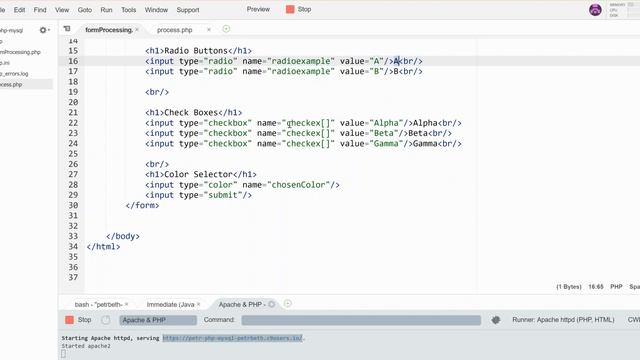Open the Goto menu
Image resolution: width=640 pixels, height=360 pixels.
[x=84, y=10]
